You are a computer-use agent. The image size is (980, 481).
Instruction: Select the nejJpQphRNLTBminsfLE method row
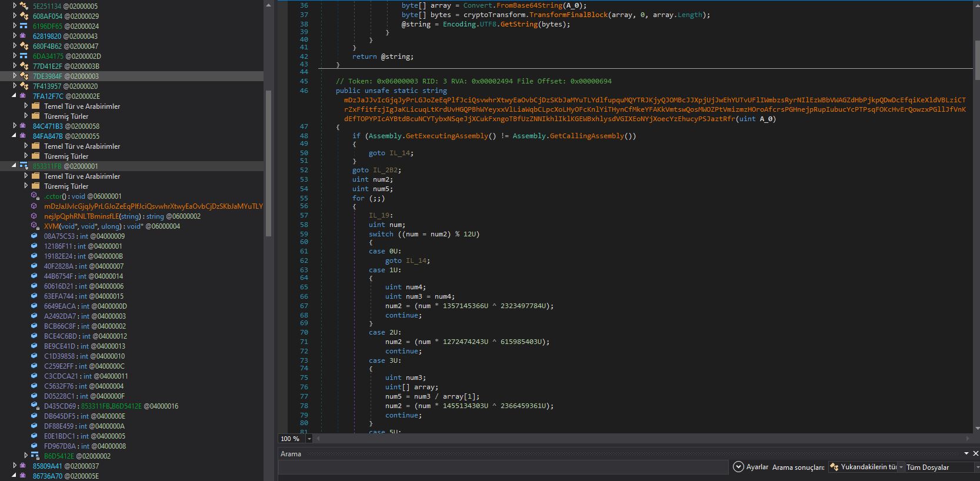click(x=122, y=216)
